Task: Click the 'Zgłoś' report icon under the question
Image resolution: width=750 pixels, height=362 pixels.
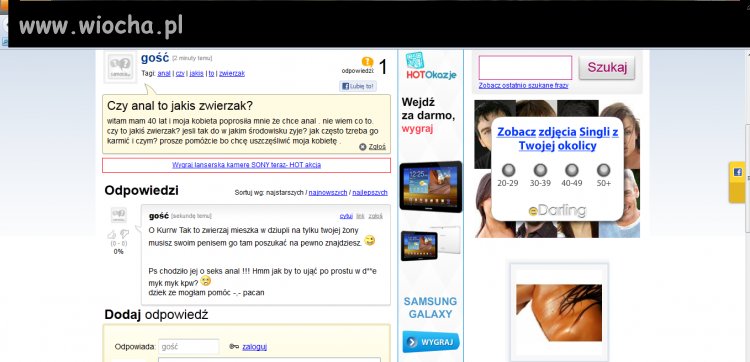Action: [363, 147]
